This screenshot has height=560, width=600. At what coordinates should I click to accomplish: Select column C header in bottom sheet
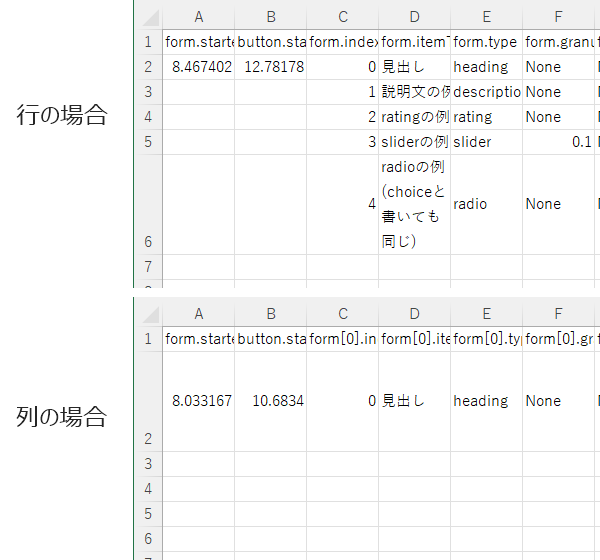pyautogui.click(x=342, y=314)
